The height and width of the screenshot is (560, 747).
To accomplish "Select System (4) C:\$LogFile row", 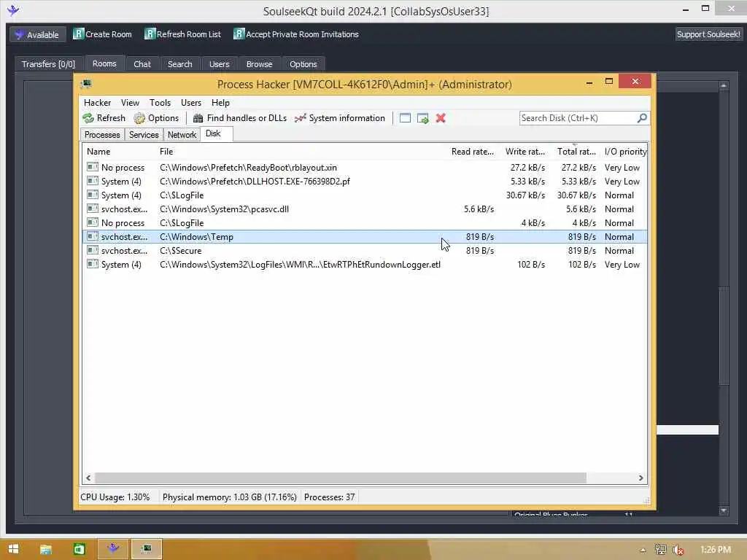I will (x=365, y=195).
